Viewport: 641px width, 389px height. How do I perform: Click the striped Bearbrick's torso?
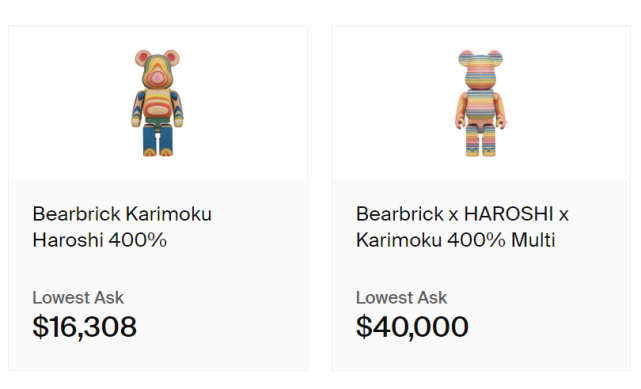(481, 103)
